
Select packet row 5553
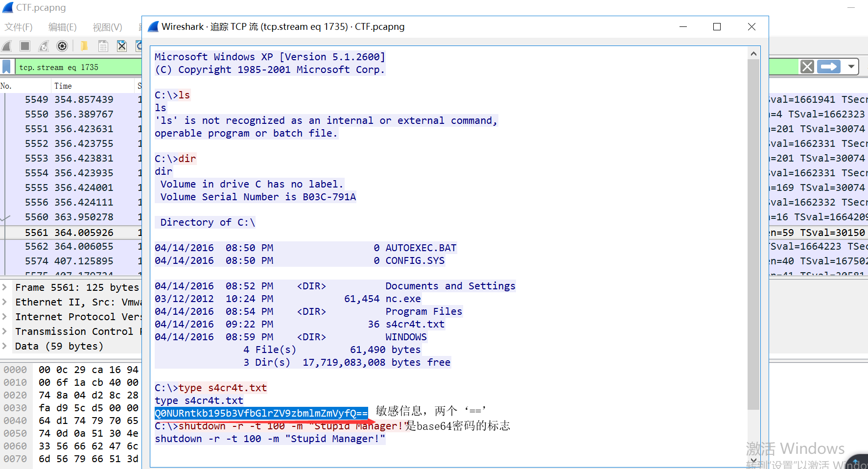click(71, 158)
